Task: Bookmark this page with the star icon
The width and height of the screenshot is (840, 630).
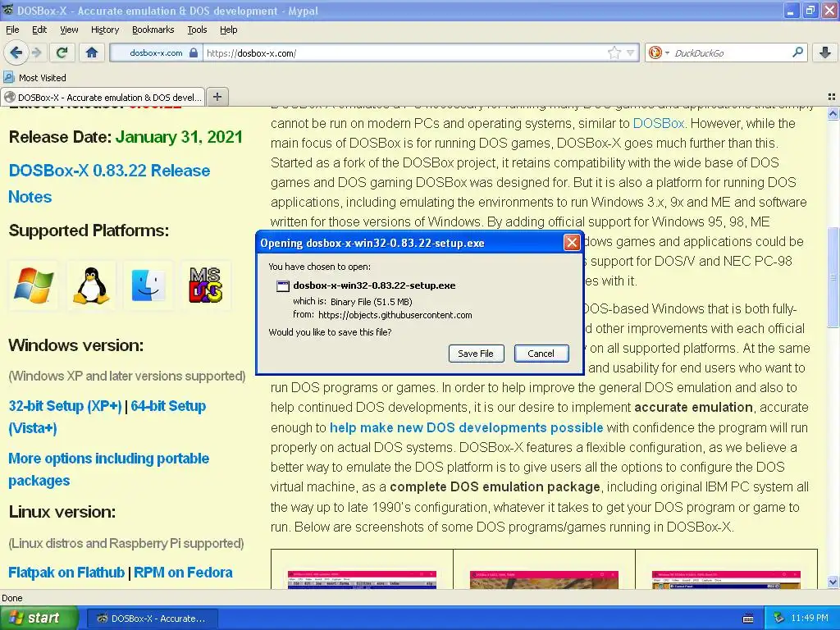Action: click(614, 52)
